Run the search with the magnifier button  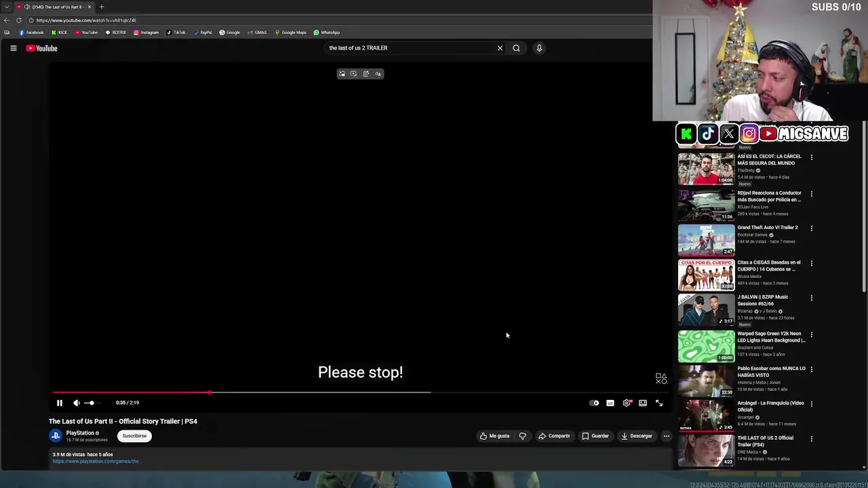(x=516, y=48)
